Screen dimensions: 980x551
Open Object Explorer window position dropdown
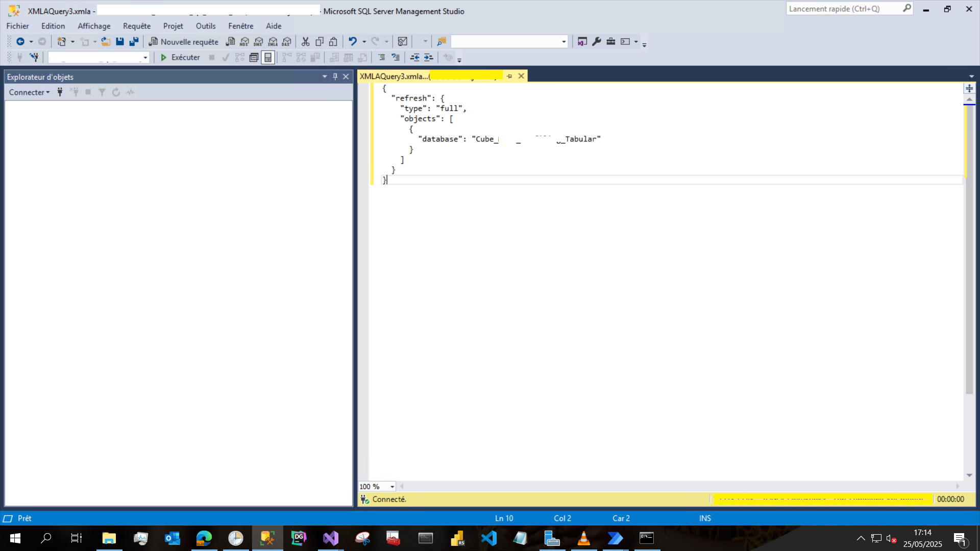(x=325, y=77)
